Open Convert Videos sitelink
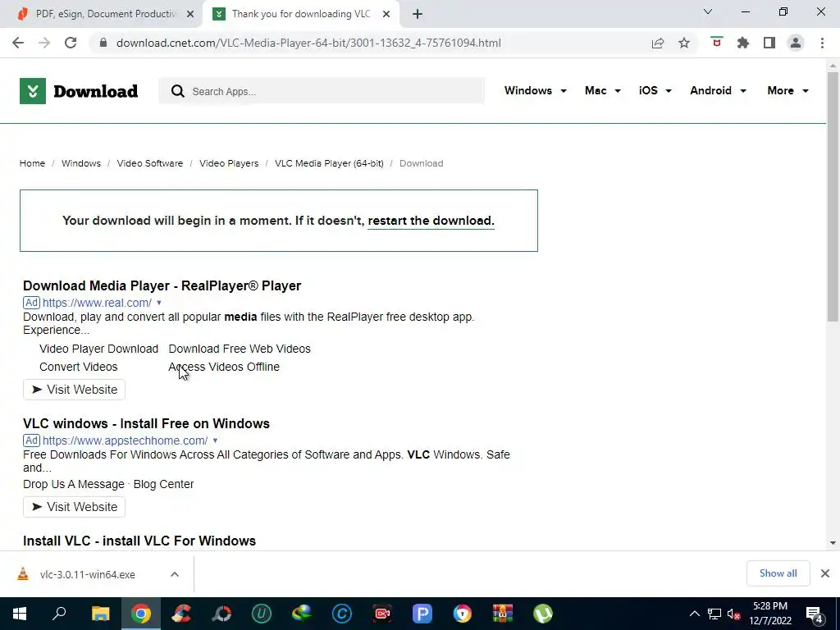The height and width of the screenshot is (630, 840). coord(78,367)
